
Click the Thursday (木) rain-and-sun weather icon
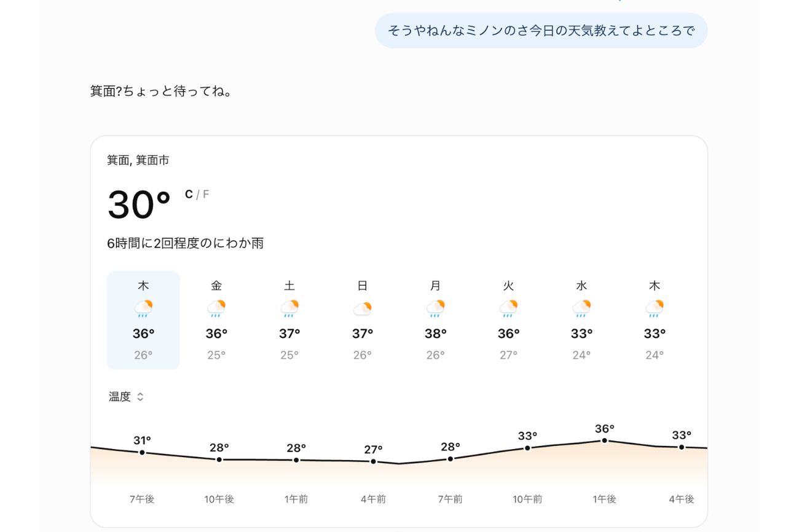143,308
